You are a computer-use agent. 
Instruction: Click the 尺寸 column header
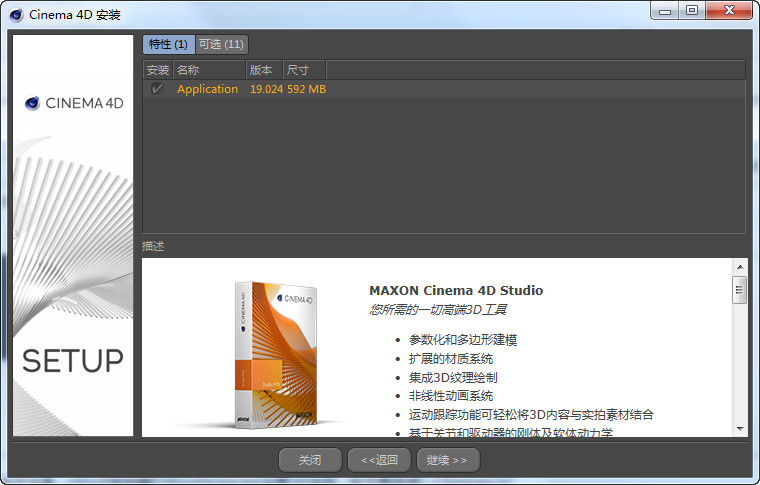304,70
